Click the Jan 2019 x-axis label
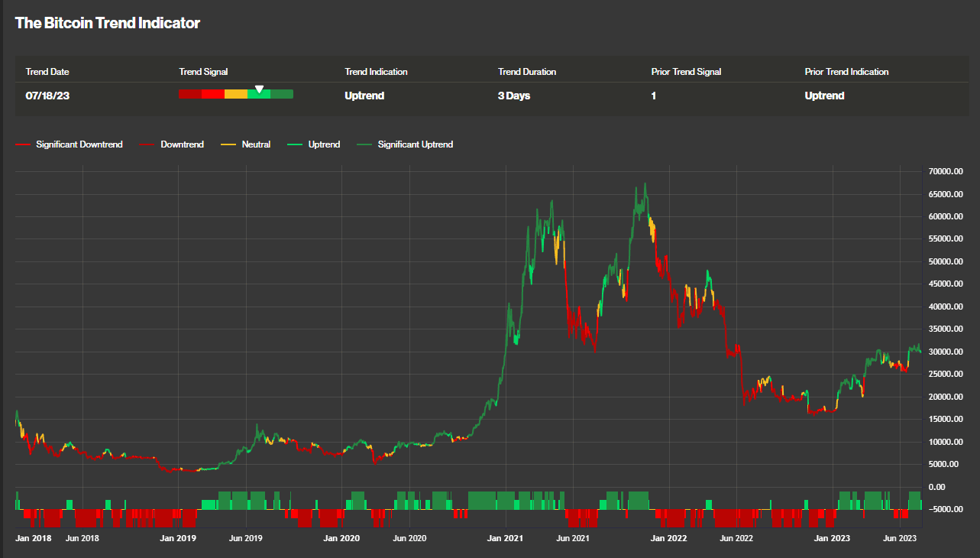The height and width of the screenshot is (558, 980). 178,538
